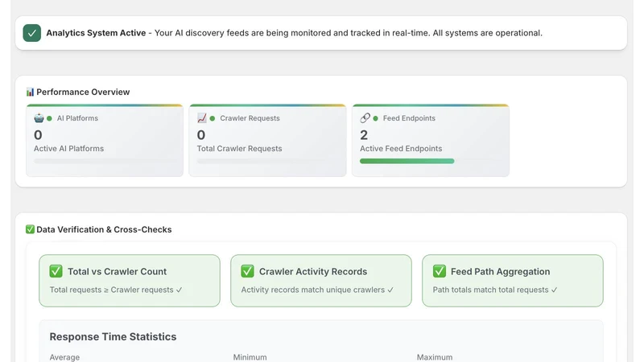Screen dimensions: 644x362
Task: Click the chart icon in Crawler Requests card
Action: click(x=202, y=118)
